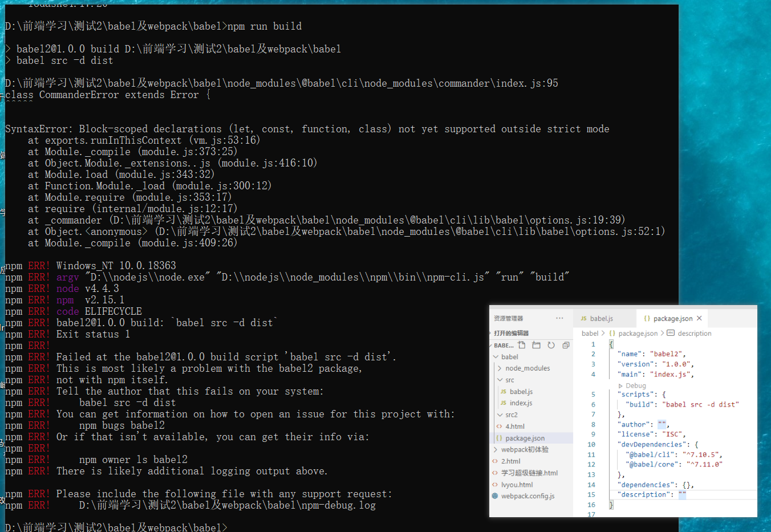Collapse the babel folder in explorer
The height and width of the screenshot is (532, 771).
pyautogui.click(x=496, y=357)
